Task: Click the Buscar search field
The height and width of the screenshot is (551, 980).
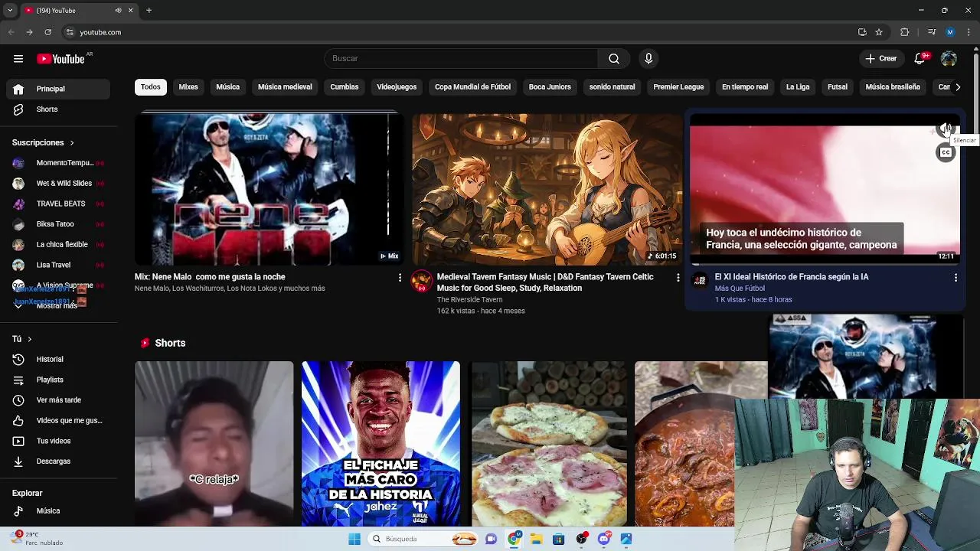Action: pyautogui.click(x=462, y=59)
